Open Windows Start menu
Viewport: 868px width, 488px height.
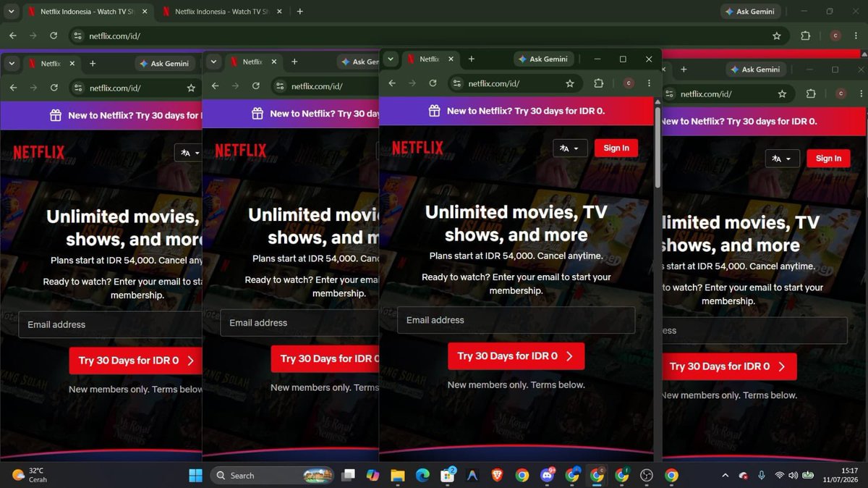[x=196, y=476]
